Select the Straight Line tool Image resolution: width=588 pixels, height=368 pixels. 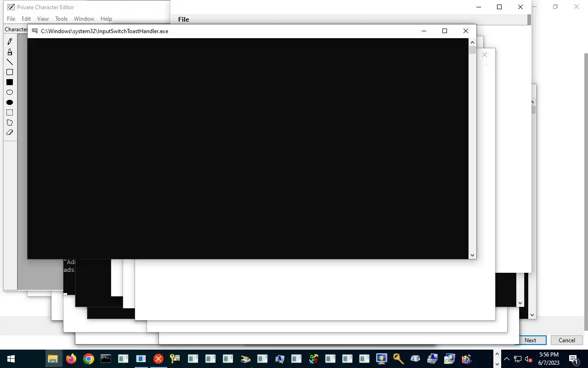pos(10,62)
